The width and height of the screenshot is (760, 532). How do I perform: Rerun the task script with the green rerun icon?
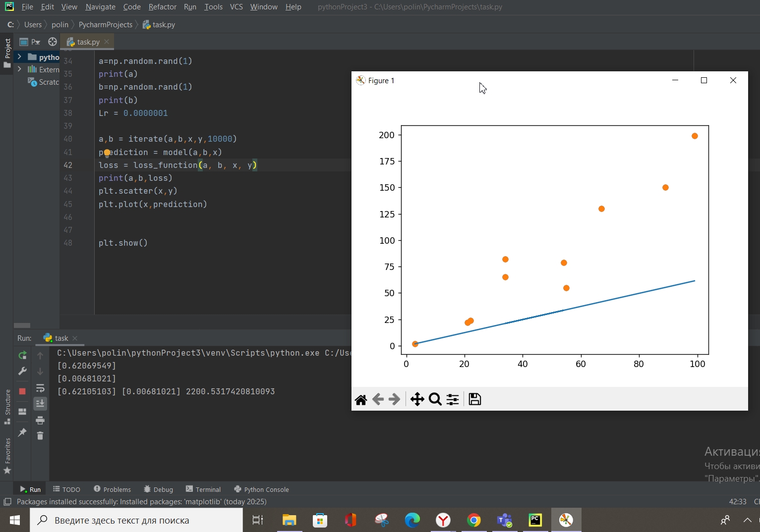pyautogui.click(x=22, y=355)
